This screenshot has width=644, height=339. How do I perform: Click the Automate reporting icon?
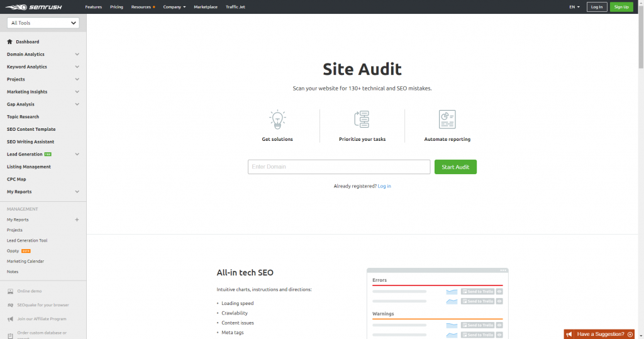(447, 119)
